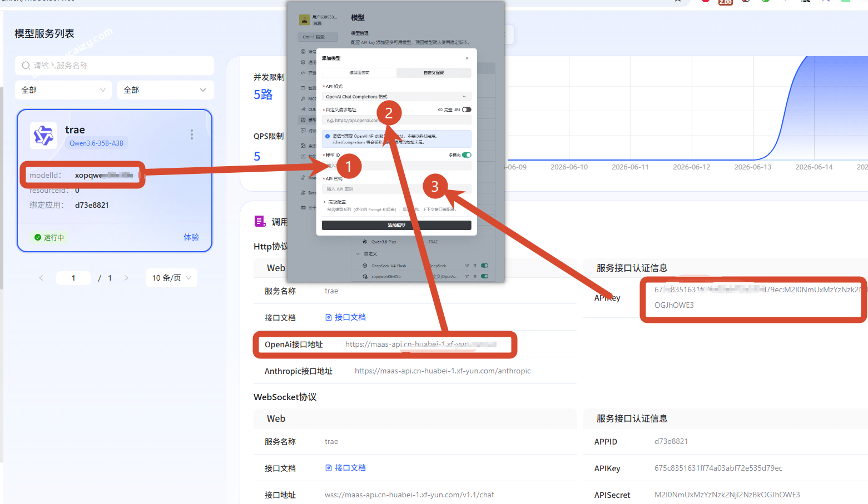Edit the xopqwen36v35b model in Trae list
Viewport: 868px width, 504px height.
467,276
